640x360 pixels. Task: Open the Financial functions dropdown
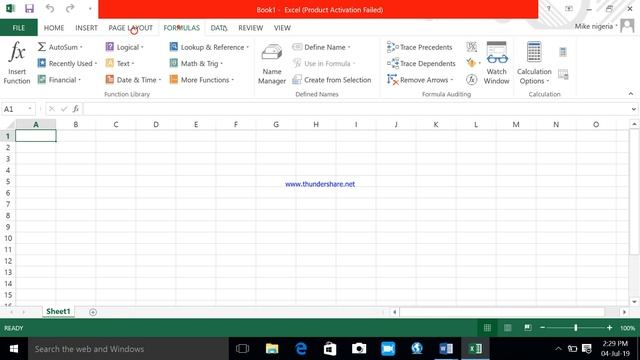(59, 80)
